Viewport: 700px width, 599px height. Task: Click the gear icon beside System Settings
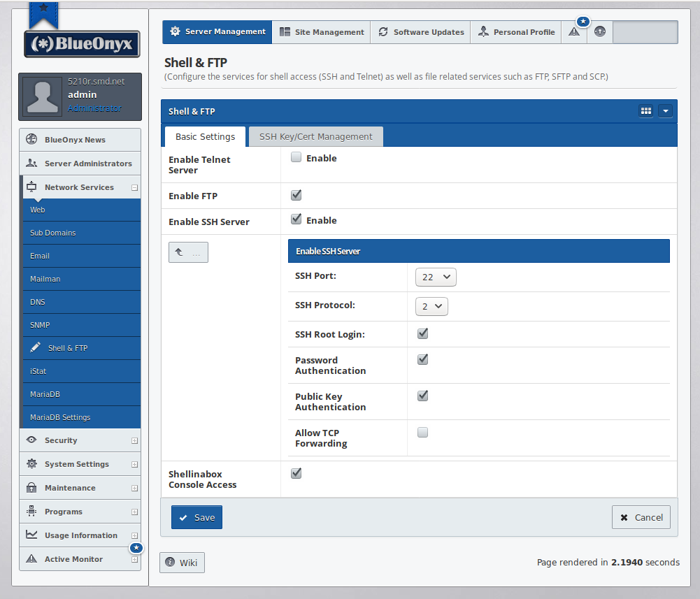pos(31,463)
